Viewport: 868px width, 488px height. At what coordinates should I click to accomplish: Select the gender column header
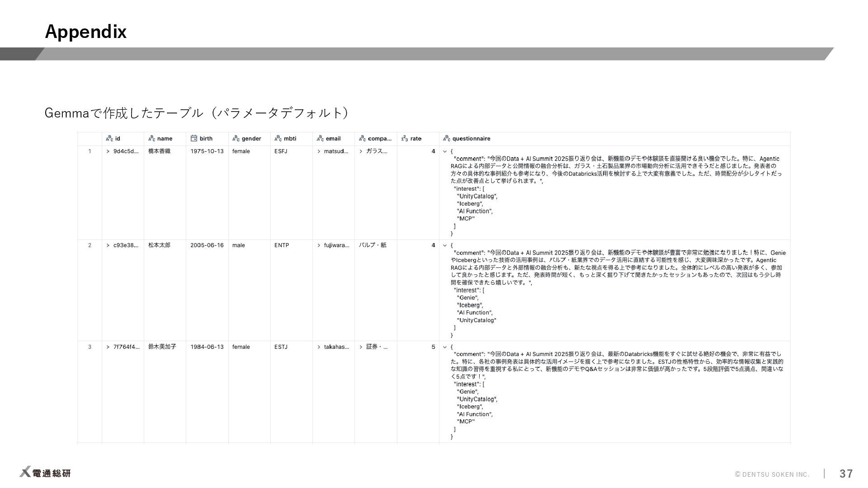(250, 139)
